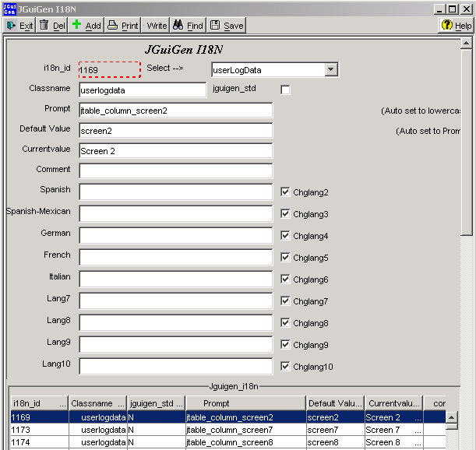Open Find with the binoculars button
Viewport: 476px width, 450px height.
click(x=188, y=26)
